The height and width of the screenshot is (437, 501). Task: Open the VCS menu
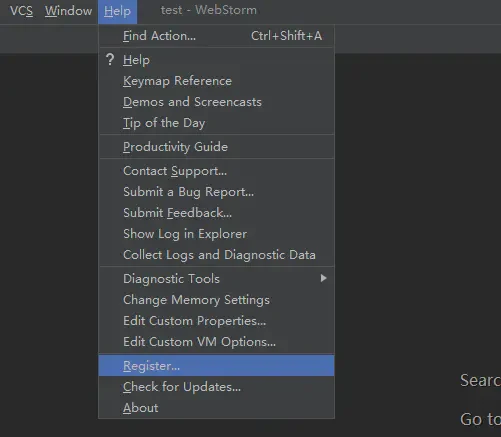[x=21, y=11]
